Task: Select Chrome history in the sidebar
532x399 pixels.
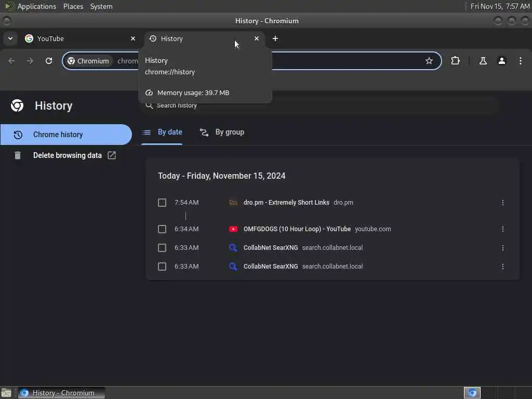Action: 66,135
